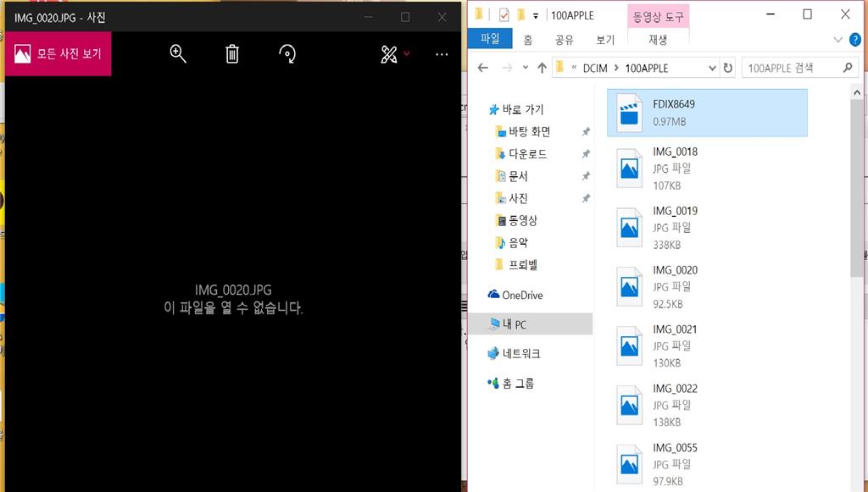Select the FDIX8649 video file
868x492 pixels.
tap(707, 113)
